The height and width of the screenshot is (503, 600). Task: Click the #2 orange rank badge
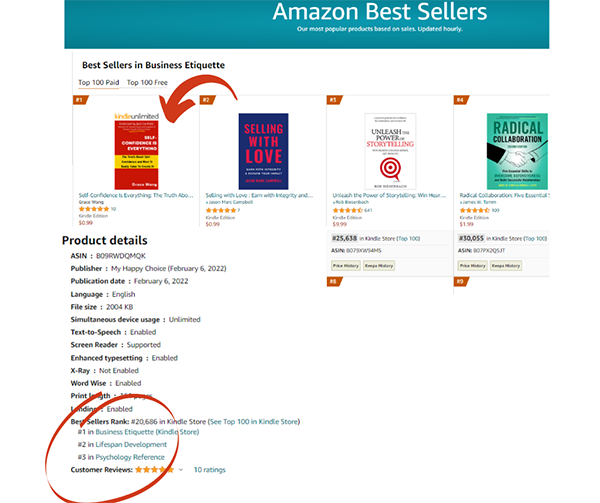pos(206,100)
